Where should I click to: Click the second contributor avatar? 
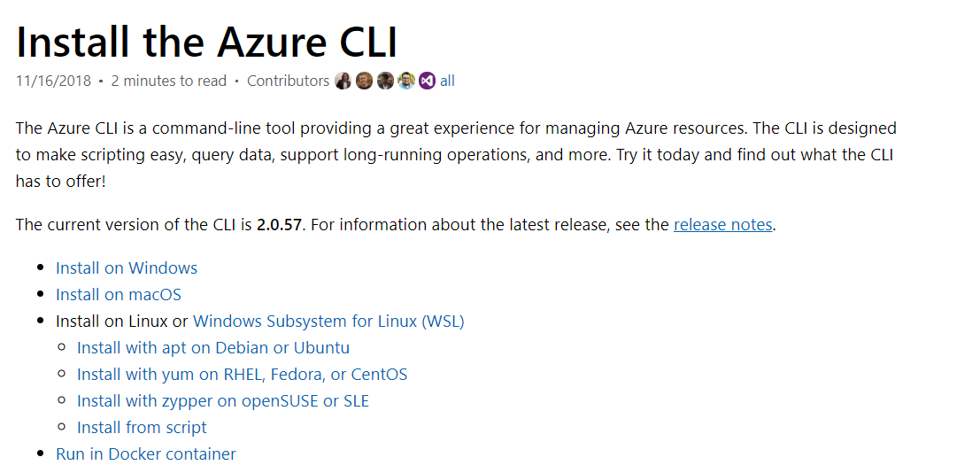coord(364,81)
